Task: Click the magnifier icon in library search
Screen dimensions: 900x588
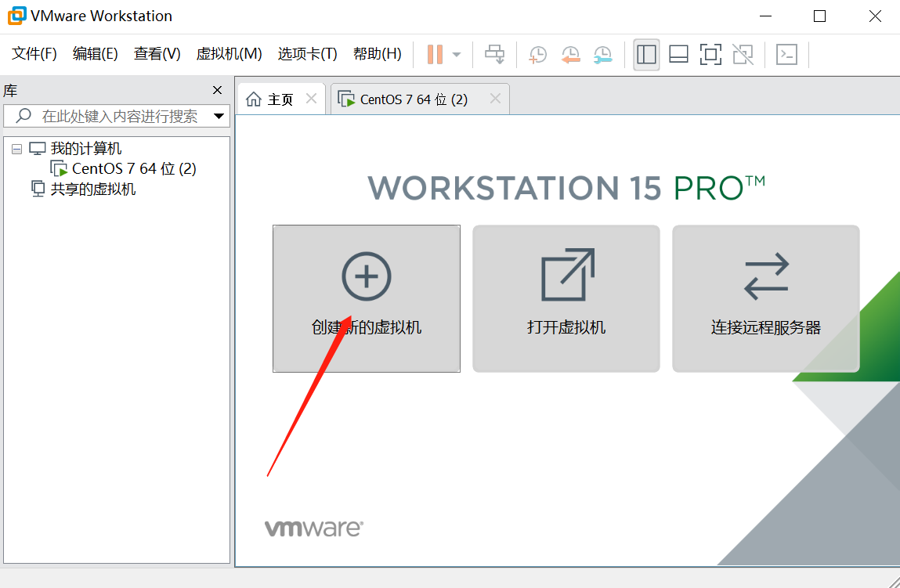Action: (23, 116)
